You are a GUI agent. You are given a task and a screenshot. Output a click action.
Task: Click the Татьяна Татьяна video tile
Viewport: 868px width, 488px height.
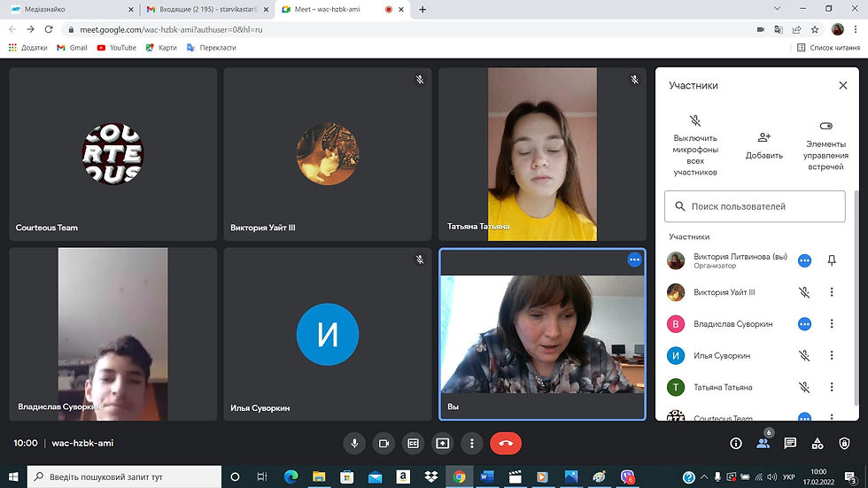tap(542, 154)
